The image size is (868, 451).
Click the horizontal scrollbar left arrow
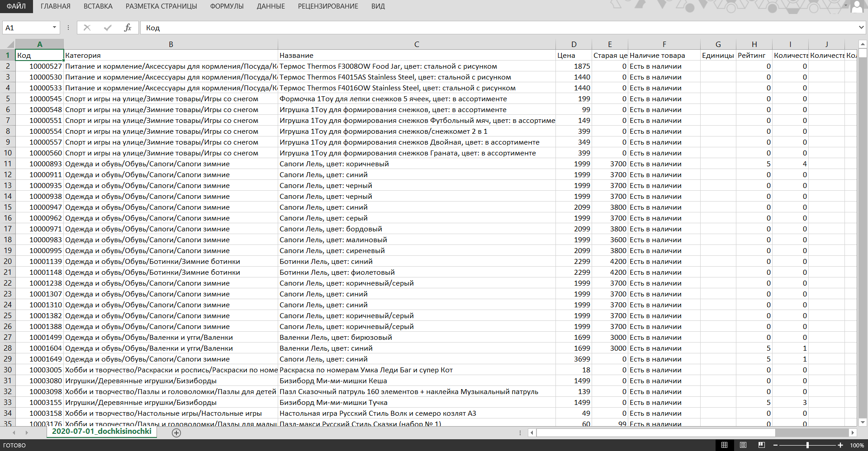(x=532, y=432)
